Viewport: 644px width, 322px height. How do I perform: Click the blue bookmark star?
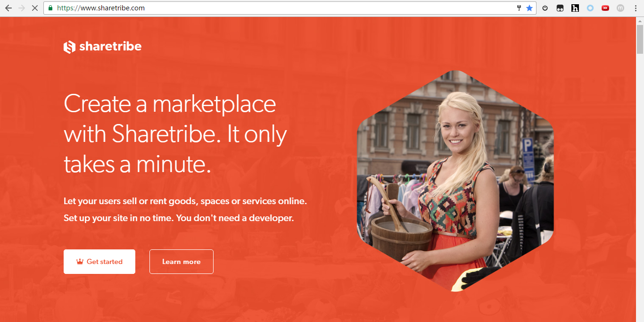(529, 8)
